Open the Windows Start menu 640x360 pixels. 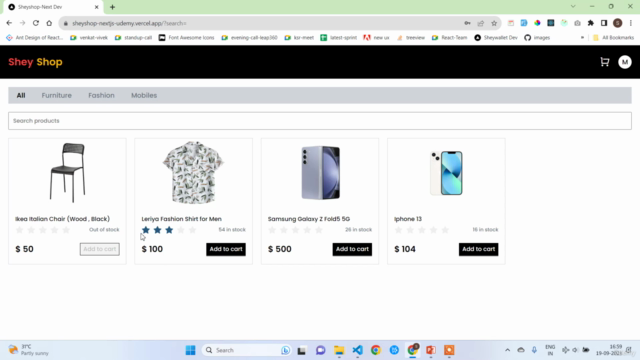point(190,350)
